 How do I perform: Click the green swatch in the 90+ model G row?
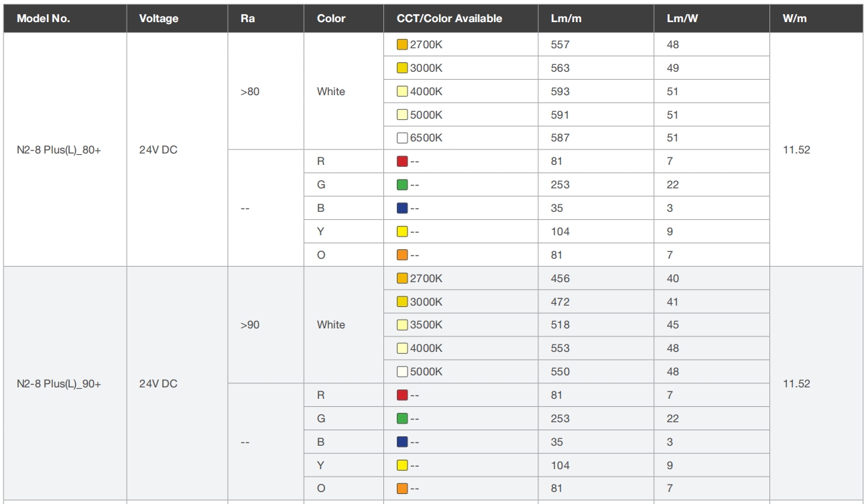(x=402, y=419)
